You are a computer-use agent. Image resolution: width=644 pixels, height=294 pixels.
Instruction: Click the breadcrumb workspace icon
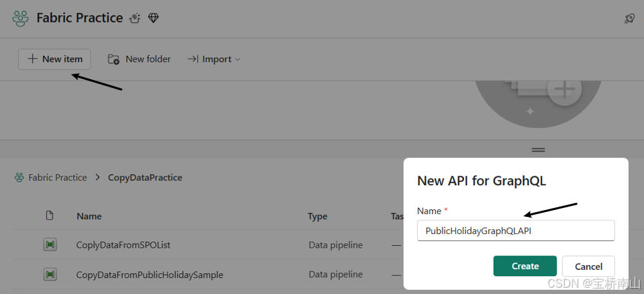[19, 178]
